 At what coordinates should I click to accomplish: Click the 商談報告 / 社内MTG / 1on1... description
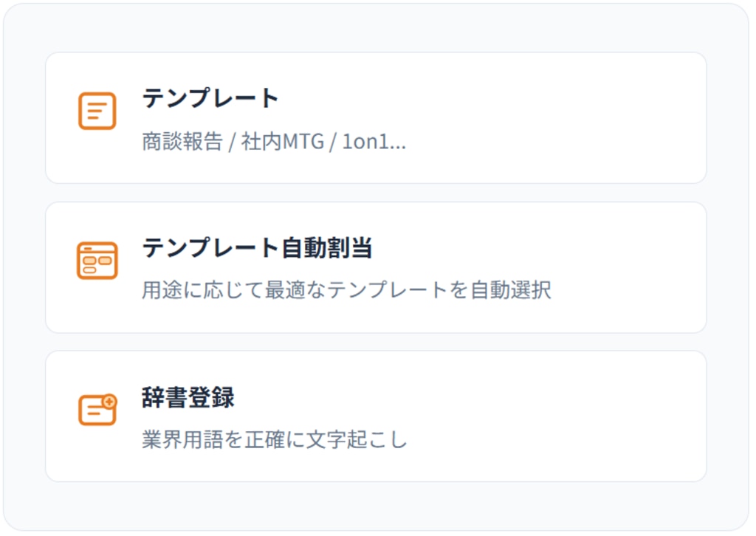274,142
